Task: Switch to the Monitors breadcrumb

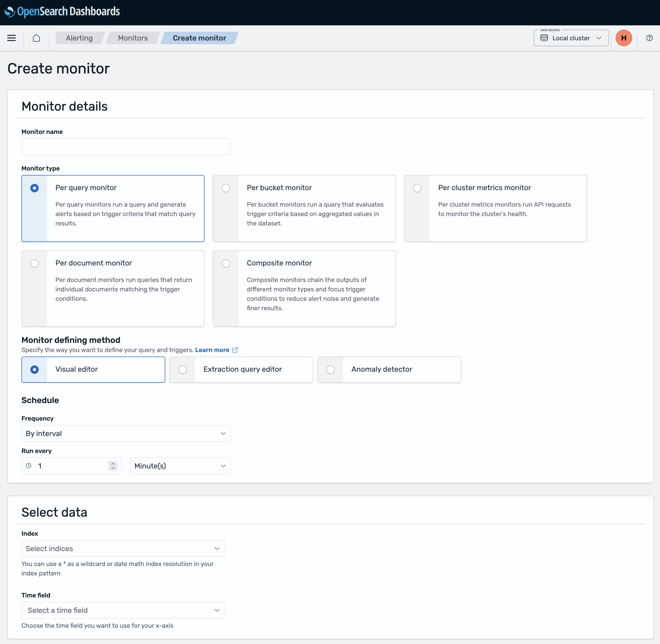Action: click(133, 38)
